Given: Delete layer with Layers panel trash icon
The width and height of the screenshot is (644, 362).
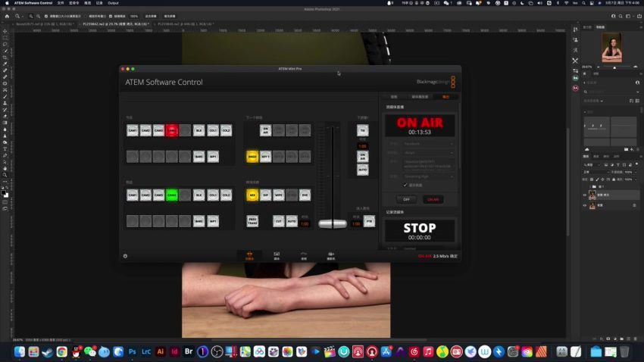Looking at the screenshot, I should [636, 339].
